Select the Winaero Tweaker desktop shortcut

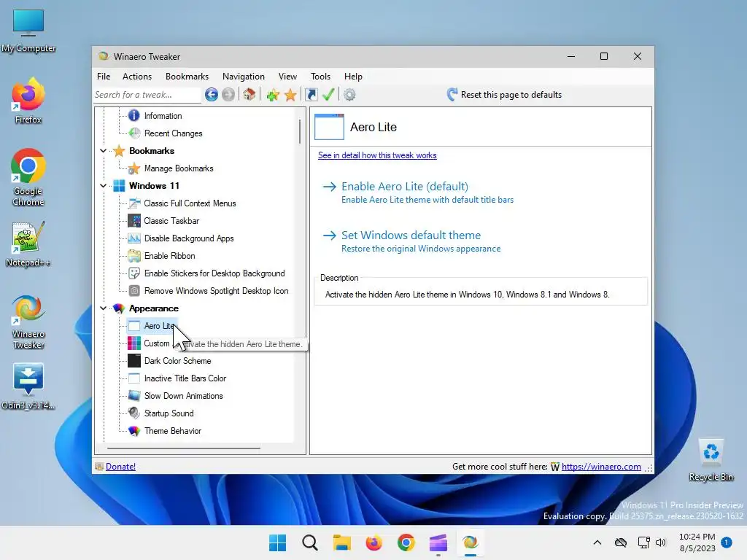point(28,322)
